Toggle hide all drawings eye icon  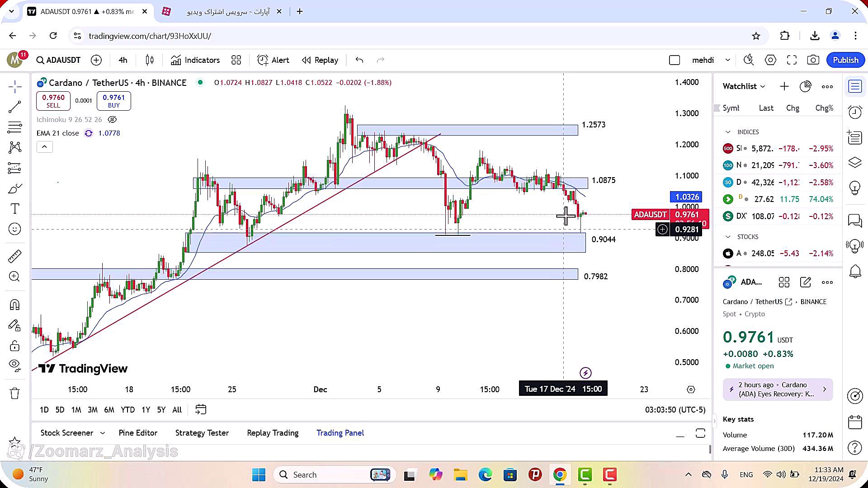(x=15, y=365)
